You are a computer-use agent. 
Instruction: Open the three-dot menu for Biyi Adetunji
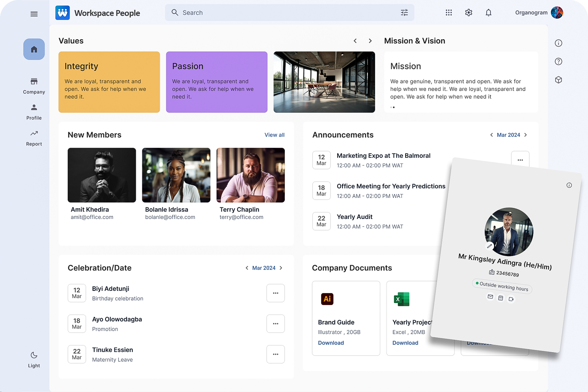pos(275,293)
